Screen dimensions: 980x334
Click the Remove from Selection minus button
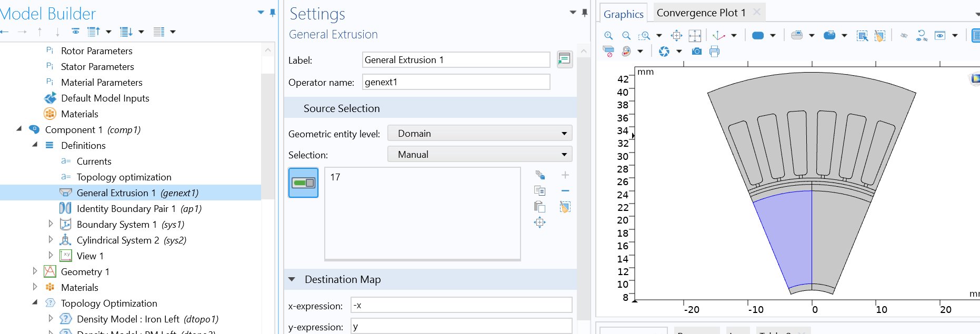click(x=565, y=191)
